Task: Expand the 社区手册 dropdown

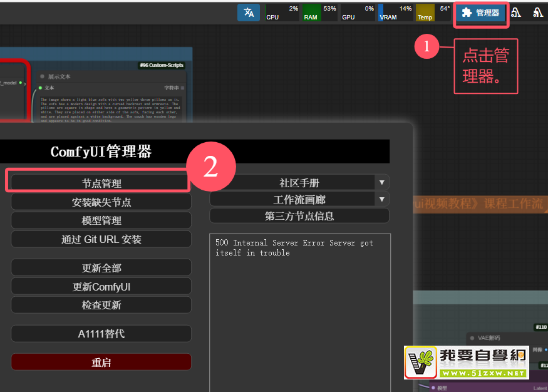Action: point(381,183)
